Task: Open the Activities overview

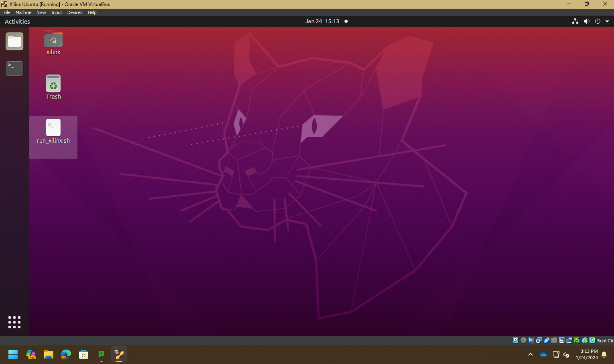Action: pyautogui.click(x=17, y=22)
